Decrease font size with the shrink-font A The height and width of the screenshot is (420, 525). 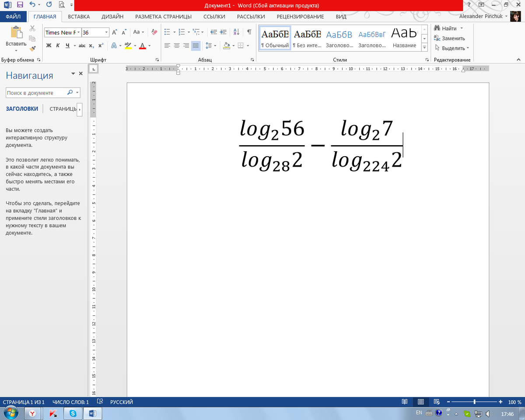click(124, 32)
